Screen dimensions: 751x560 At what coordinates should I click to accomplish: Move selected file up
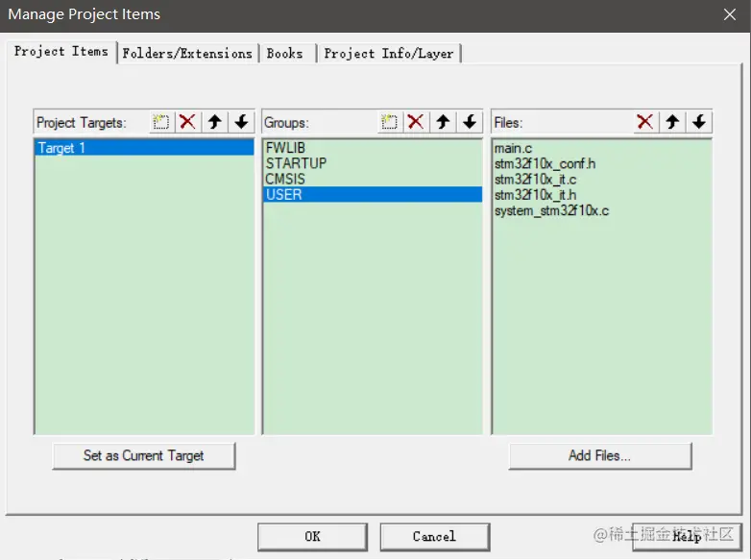coord(672,122)
